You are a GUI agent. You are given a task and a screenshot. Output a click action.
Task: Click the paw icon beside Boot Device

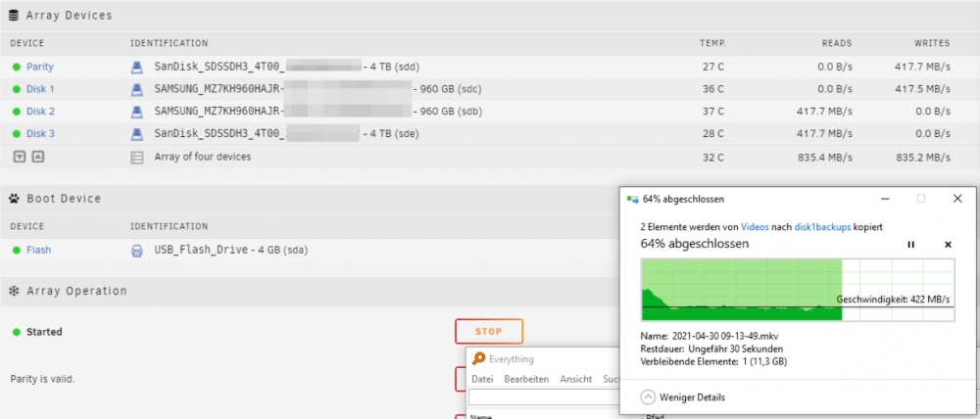(14, 199)
